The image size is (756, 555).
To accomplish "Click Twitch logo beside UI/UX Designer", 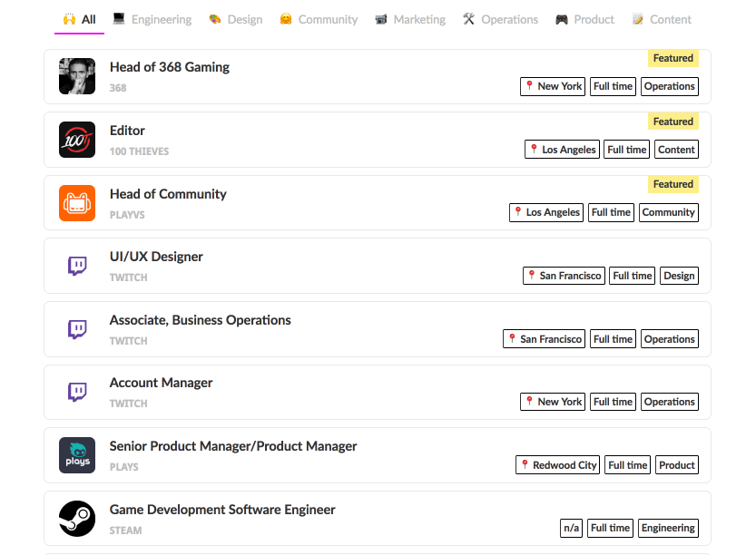I will point(77,266).
